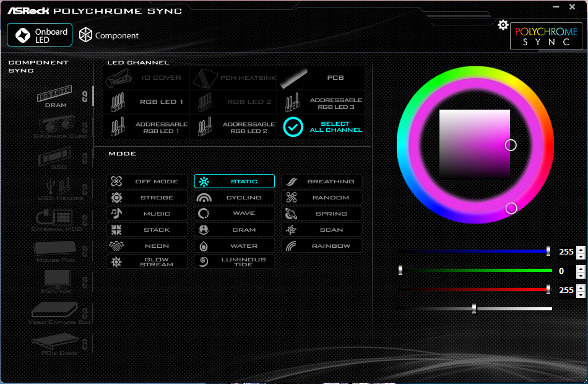Image resolution: width=588 pixels, height=384 pixels.
Task: Apply the Cram lighting mode
Action: 235,230
